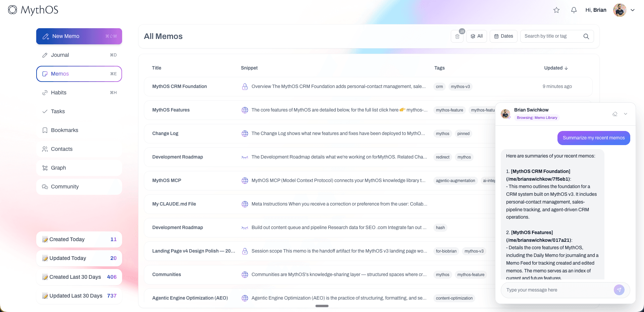Open the Community section
This screenshot has width=644, height=312.
(x=65, y=186)
